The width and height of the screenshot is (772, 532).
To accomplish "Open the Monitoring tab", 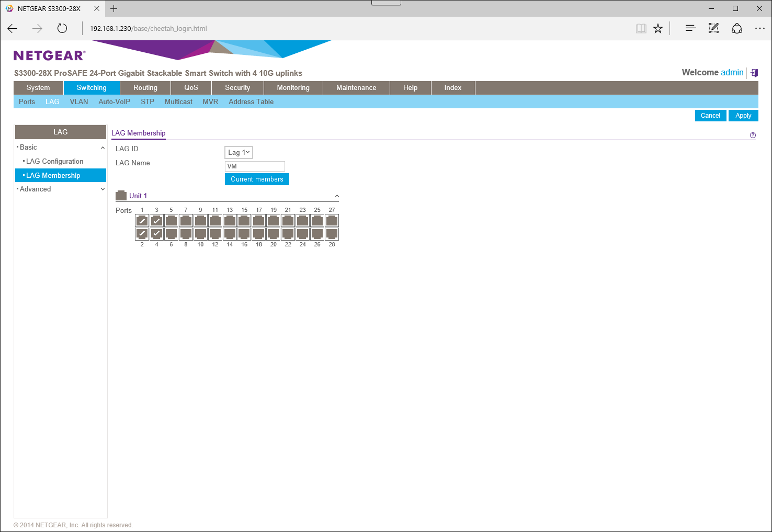I will [x=293, y=88].
